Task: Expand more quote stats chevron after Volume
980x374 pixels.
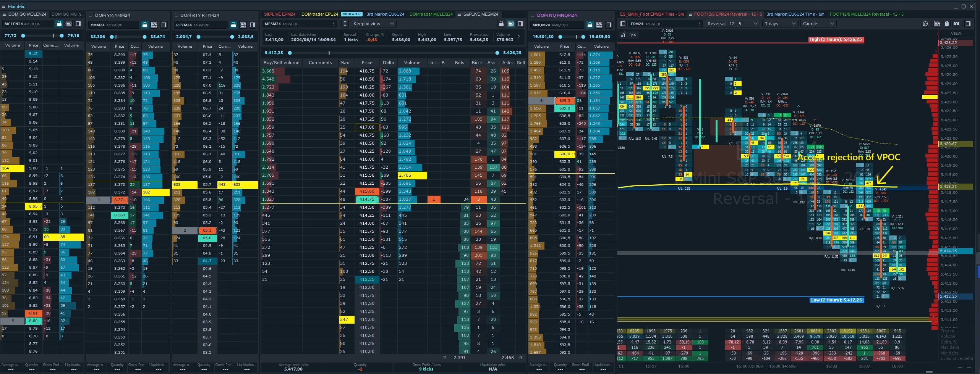Action: click(518, 37)
